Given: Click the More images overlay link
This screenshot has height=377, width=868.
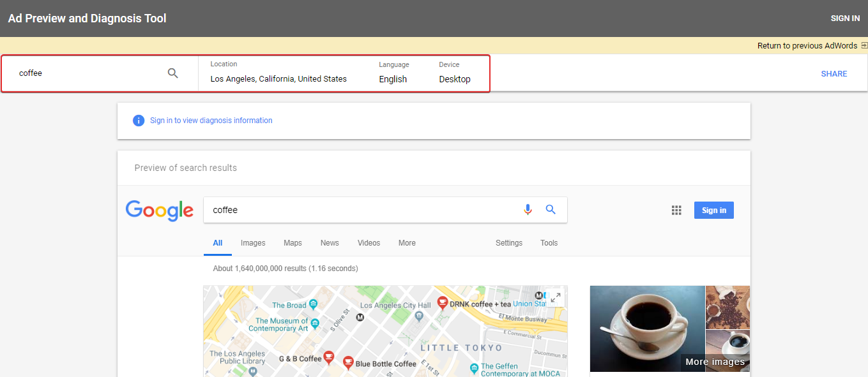Looking at the screenshot, I should coord(715,362).
